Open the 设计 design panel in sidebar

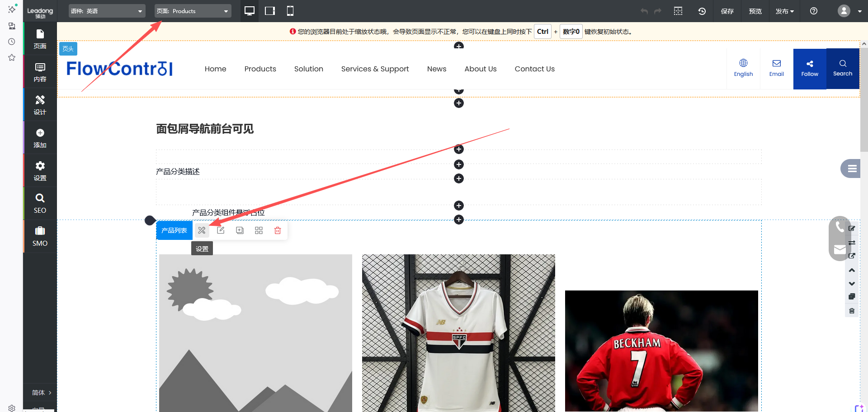pos(40,105)
